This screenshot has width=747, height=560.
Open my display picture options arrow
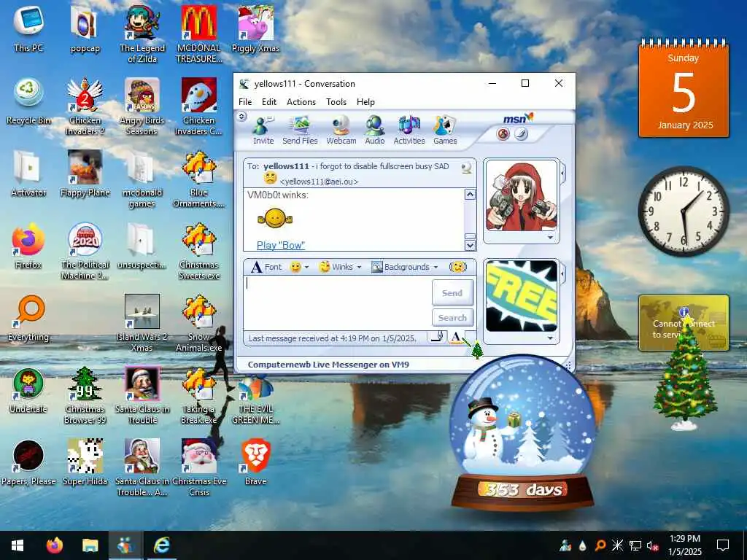pyautogui.click(x=550, y=338)
